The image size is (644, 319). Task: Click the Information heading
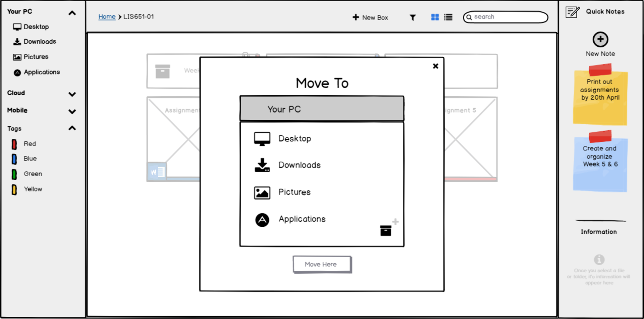(x=599, y=232)
